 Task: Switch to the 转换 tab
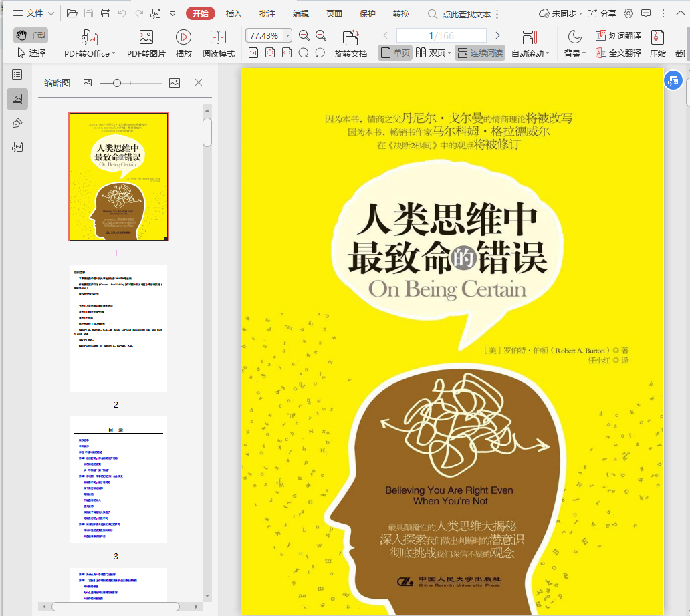401,13
